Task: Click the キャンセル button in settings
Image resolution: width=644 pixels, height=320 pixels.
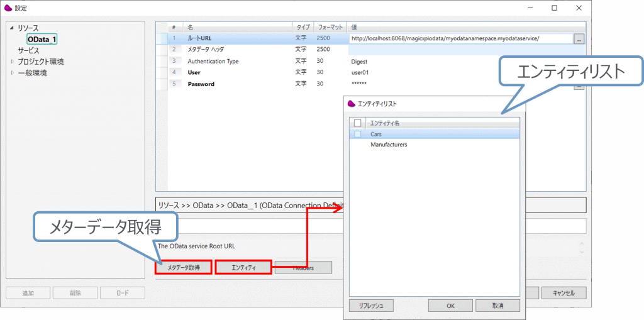Action: (563, 293)
